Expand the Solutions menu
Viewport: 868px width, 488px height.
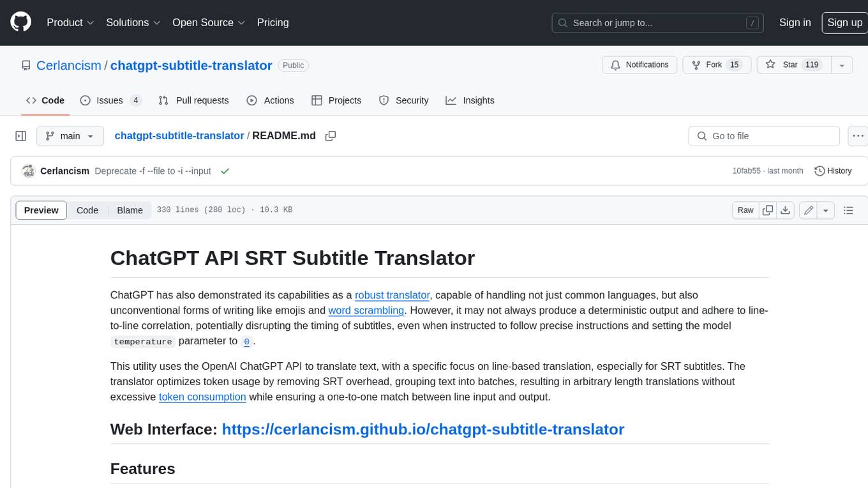[133, 22]
